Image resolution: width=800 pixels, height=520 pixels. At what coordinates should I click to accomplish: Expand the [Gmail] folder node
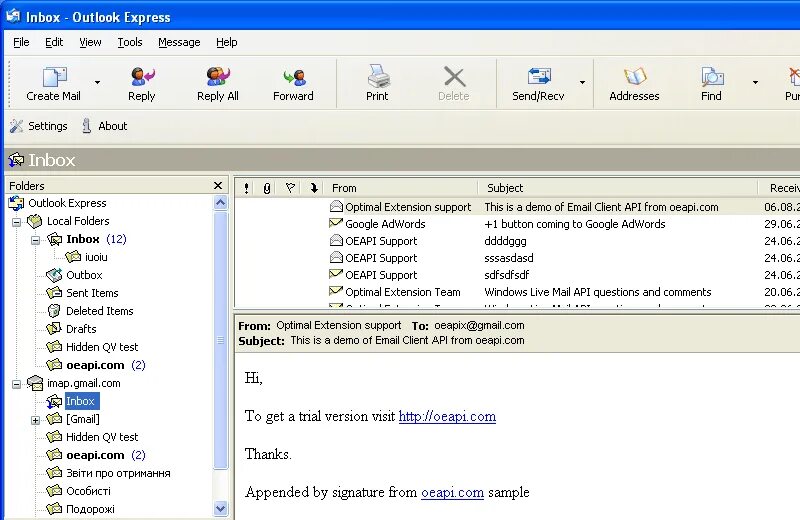point(35,420)
